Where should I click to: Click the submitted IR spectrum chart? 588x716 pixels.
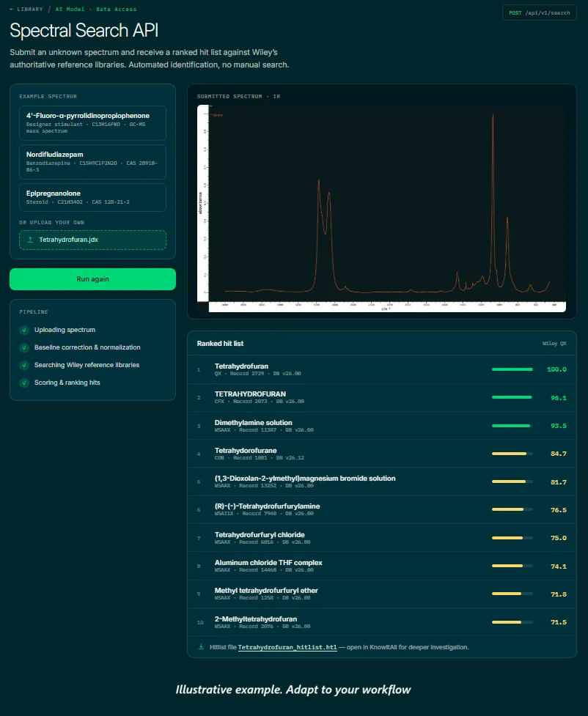coord(381,209)
